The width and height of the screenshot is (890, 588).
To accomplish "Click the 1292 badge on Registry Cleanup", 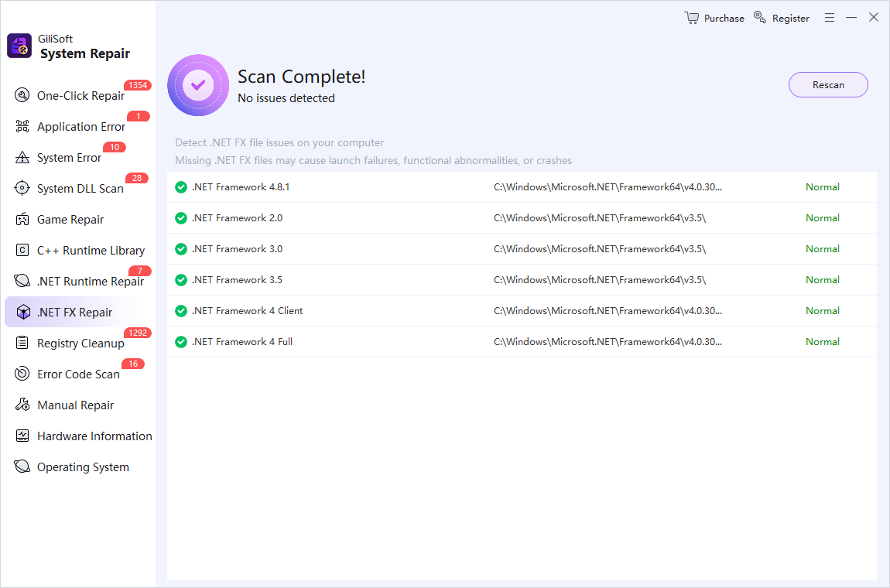I will 138,333.
